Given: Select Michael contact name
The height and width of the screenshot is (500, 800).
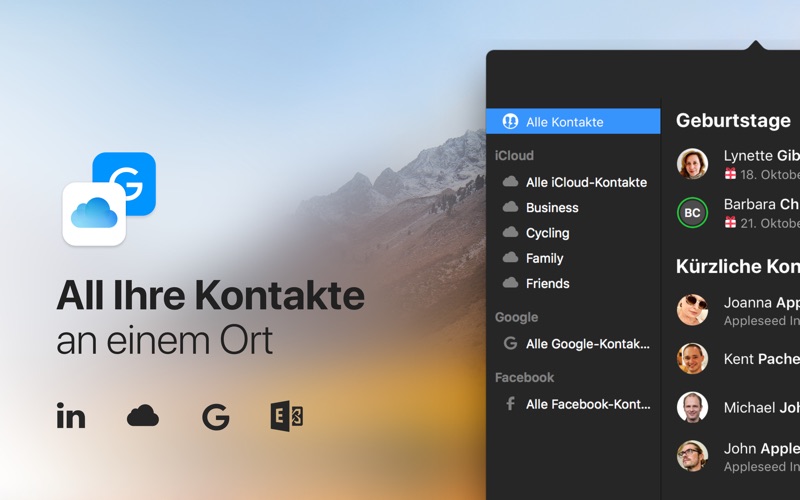Looking at the screenshot, I should (x=762, y=407).
